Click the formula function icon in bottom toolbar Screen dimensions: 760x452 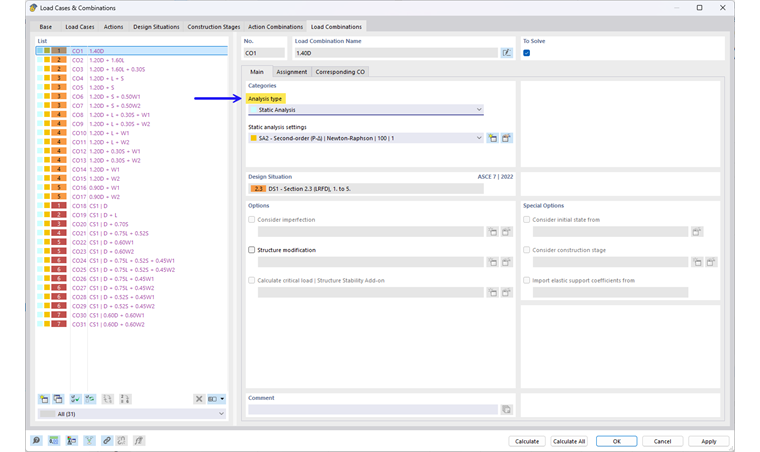139,441
